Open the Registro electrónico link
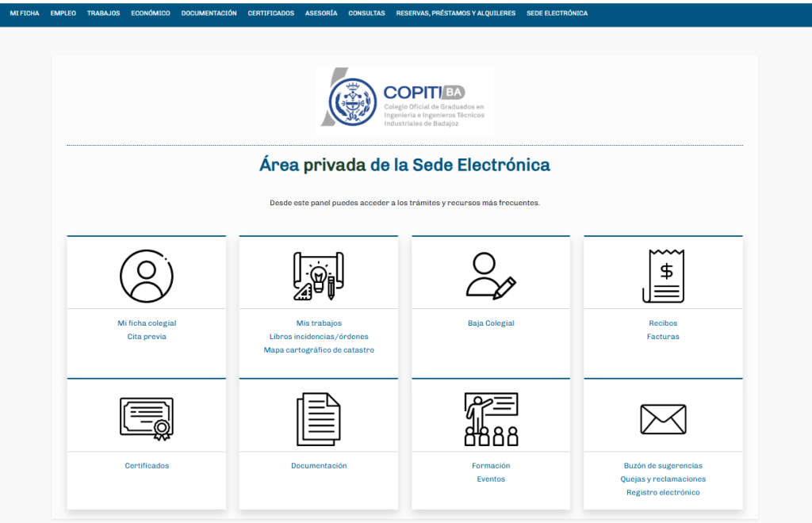812x523 pixels. tap(663, 492)
